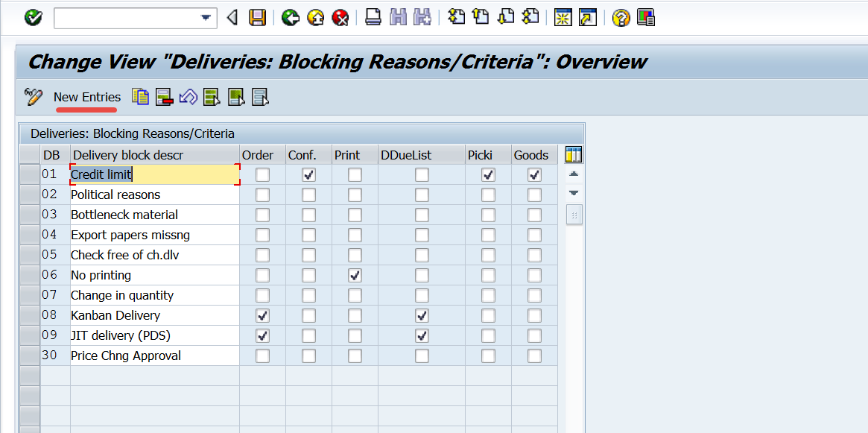Screen dimensions: 868x433
Task: Disable the Print checkbox for No printing
Action: point(355,275)
